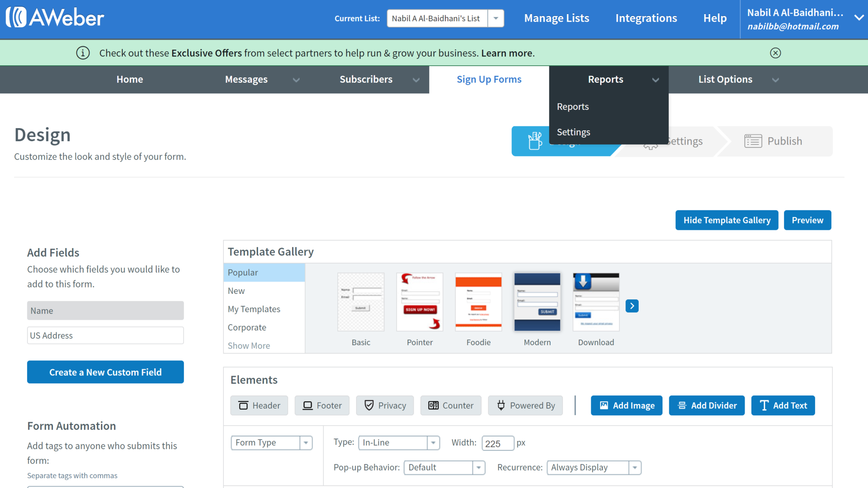Screen dimensions: 868x488
Task: Click Create a New Custom Field
Action: point(105,372)
